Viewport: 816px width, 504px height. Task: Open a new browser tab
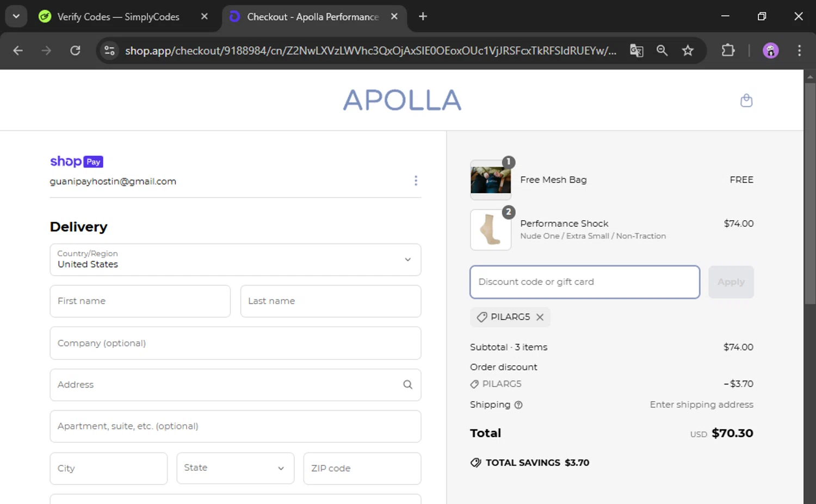[x=423, y=16]
